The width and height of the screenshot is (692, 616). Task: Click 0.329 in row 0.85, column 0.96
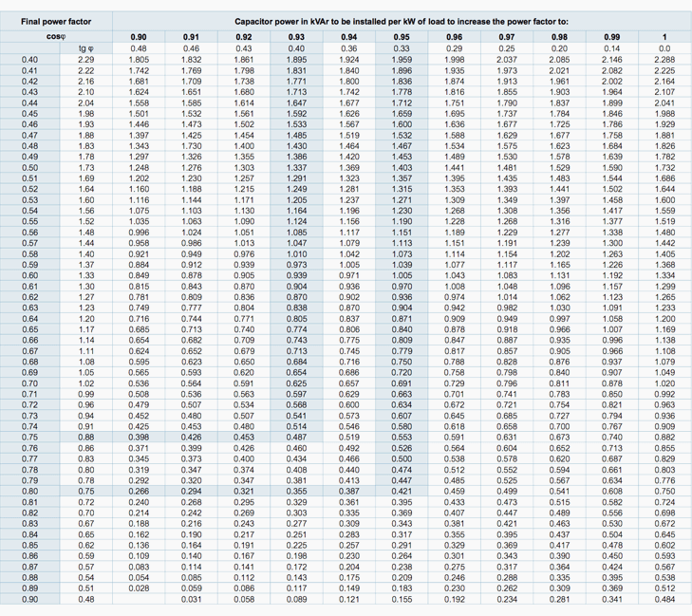(454, 546)
